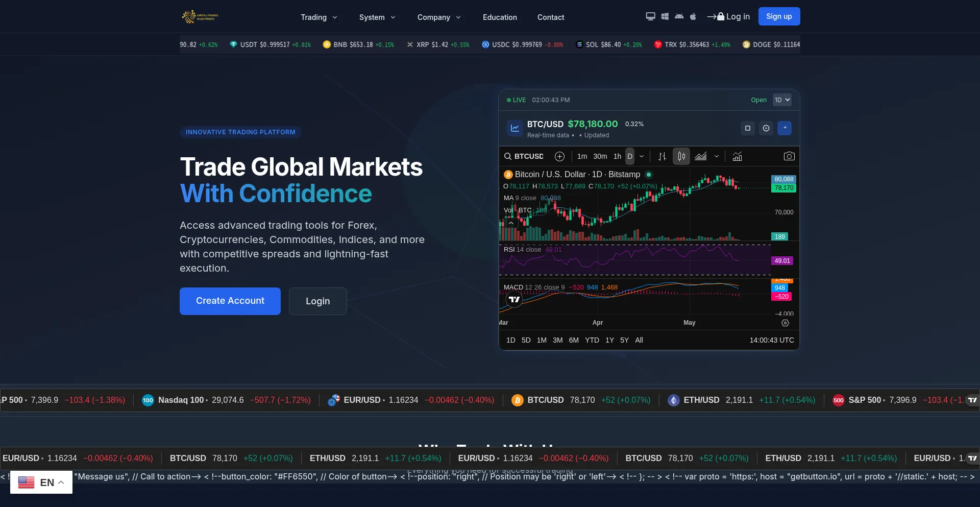
Task: Click the square expand icon in widget header
Action: (x=748, y=128)
